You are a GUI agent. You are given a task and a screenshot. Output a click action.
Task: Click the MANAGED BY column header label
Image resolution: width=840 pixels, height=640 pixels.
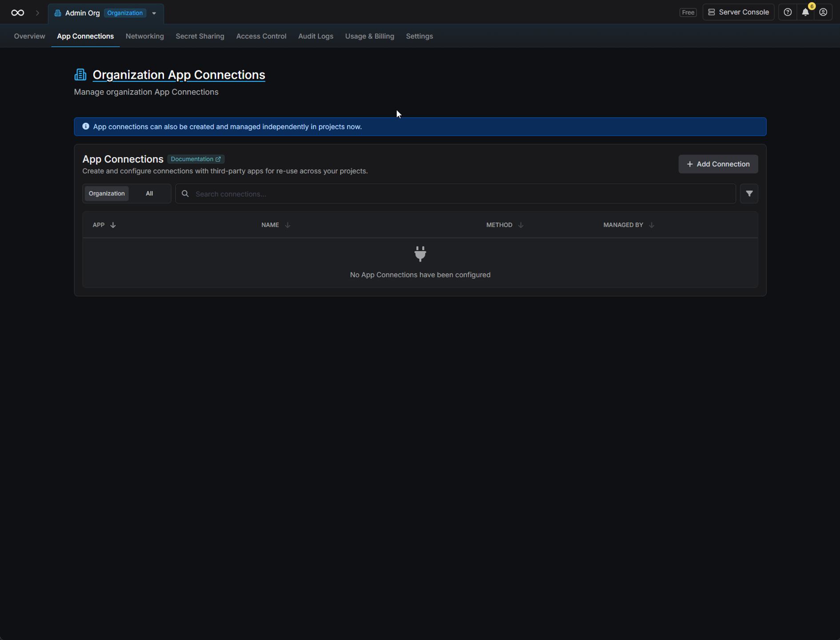pos(623,225)
